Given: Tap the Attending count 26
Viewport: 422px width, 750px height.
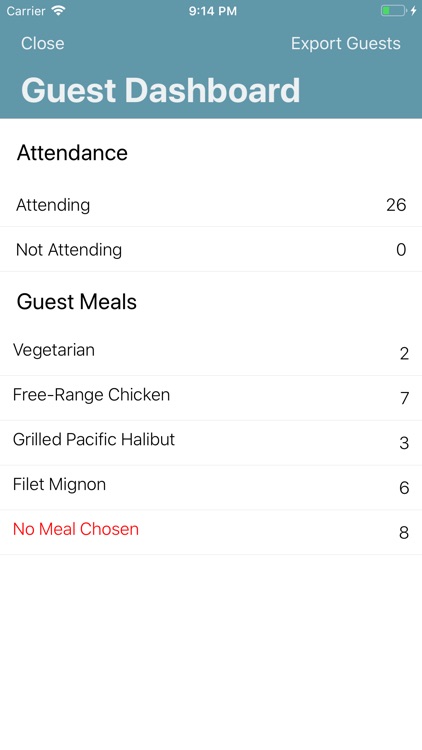Looking at the screenshot, I should click(x=396, y=205).
